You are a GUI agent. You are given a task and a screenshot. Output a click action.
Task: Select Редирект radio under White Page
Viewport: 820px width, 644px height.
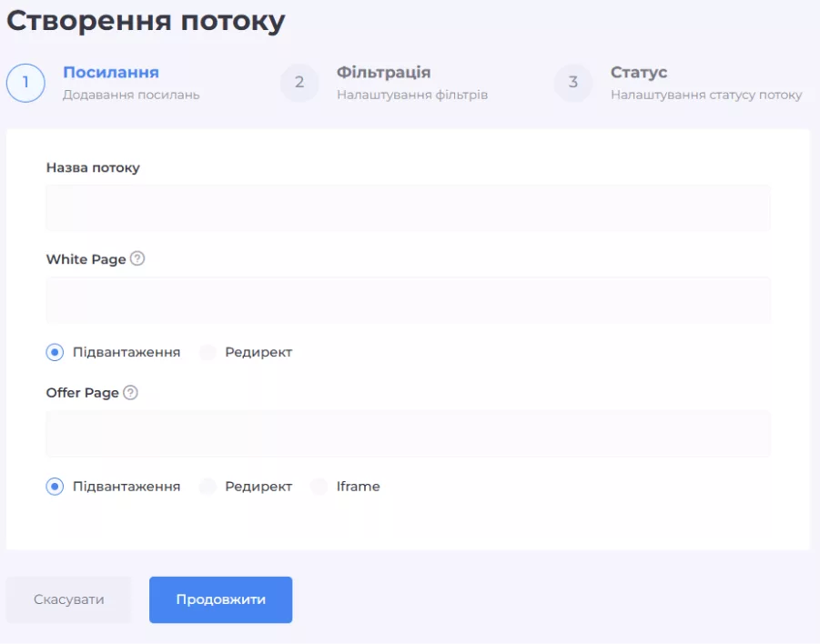point(208,352)
